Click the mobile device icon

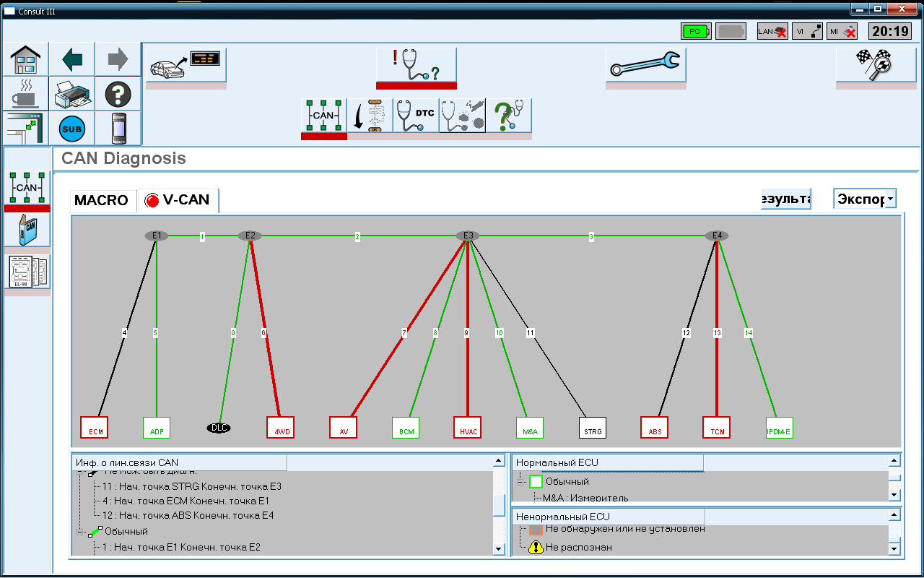(118, 129)
